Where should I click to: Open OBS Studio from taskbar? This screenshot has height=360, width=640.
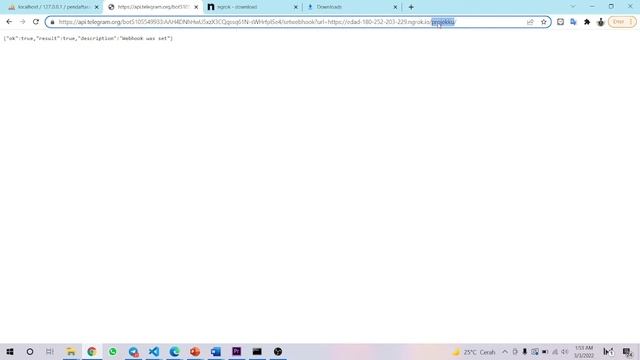(x=278, y=351)
